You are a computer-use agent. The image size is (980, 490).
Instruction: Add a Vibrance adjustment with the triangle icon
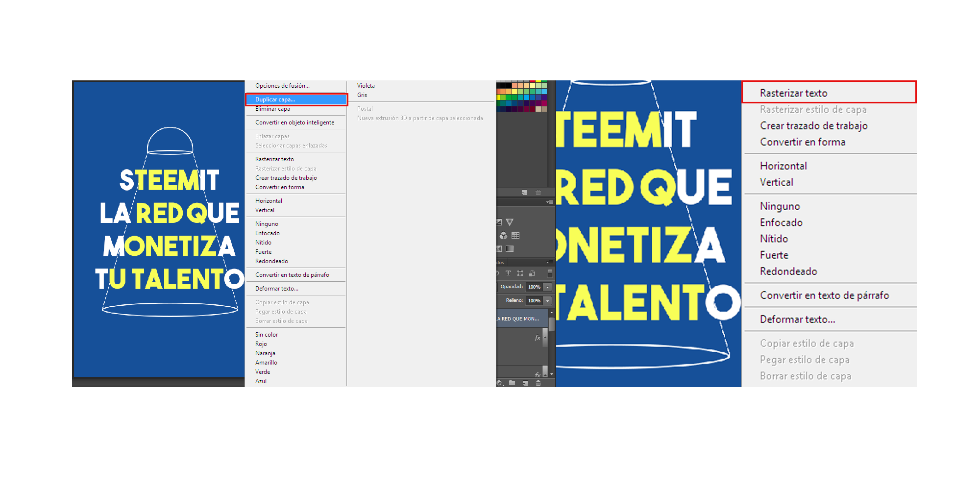pyautogui.click(x=510, y=222)
